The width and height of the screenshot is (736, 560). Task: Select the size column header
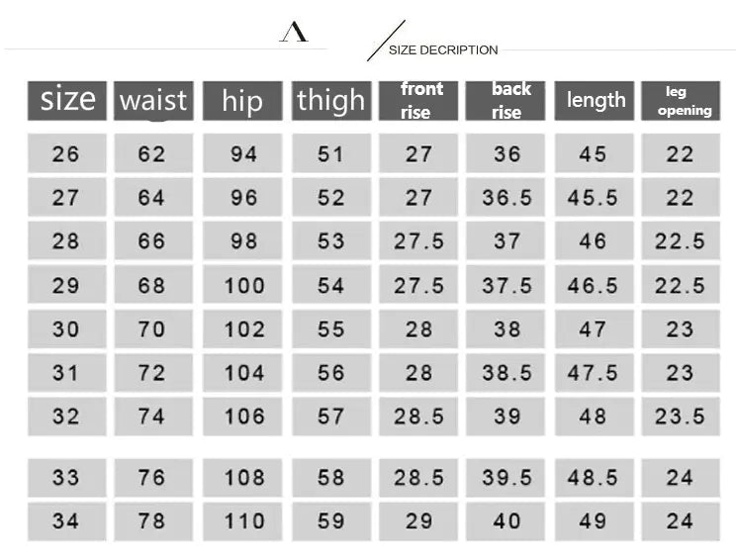coord(67,100)
